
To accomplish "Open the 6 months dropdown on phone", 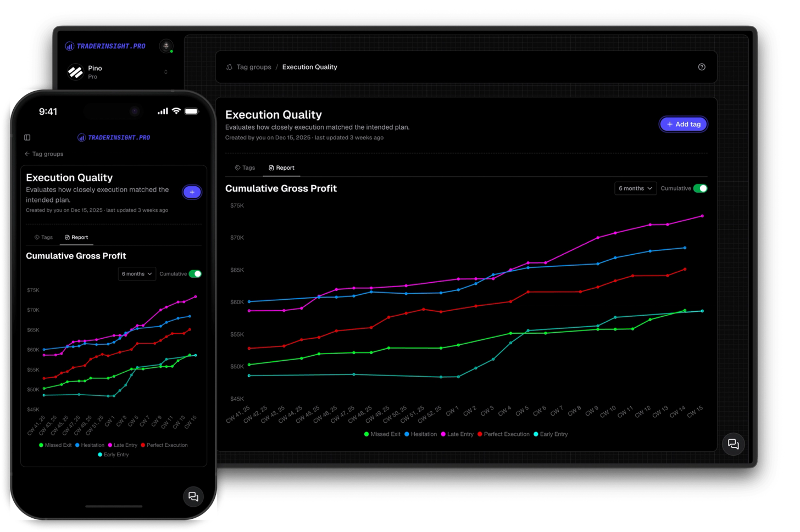I will click(x=137, y=274).
